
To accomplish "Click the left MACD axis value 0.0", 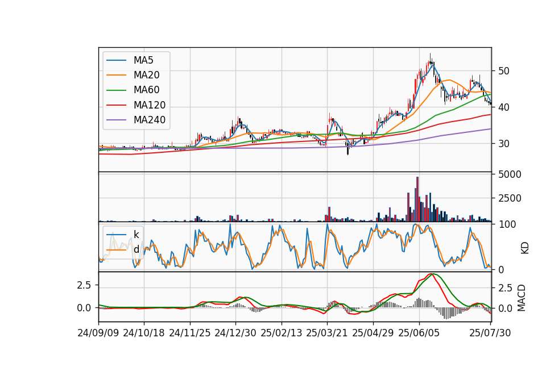I will [x=84, y=308].
